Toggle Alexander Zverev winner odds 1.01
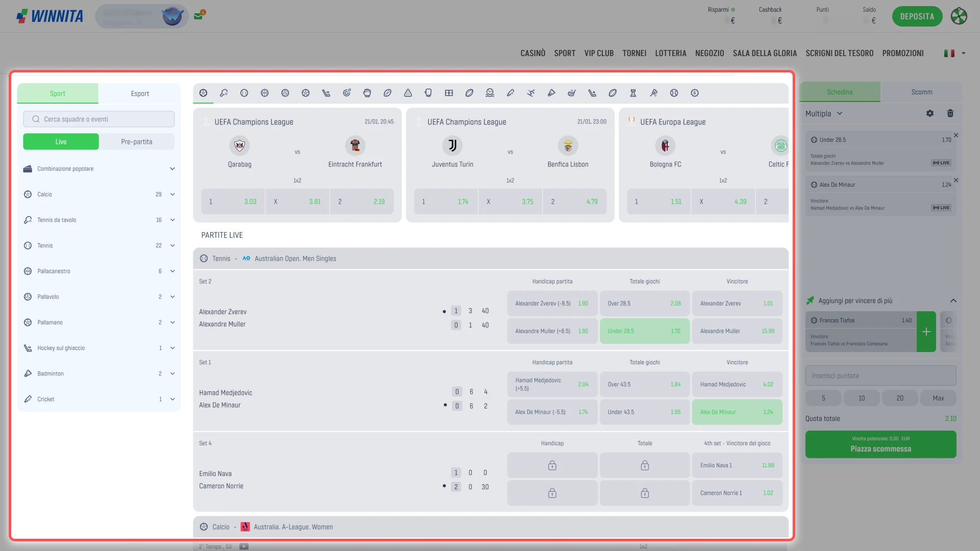980x551 pixels. click(737, 304)
